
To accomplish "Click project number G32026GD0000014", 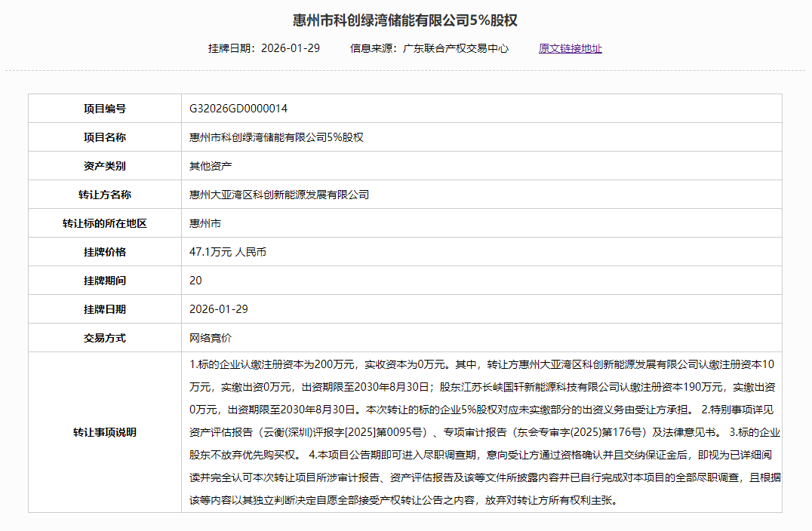I will [x=249, y=108].
